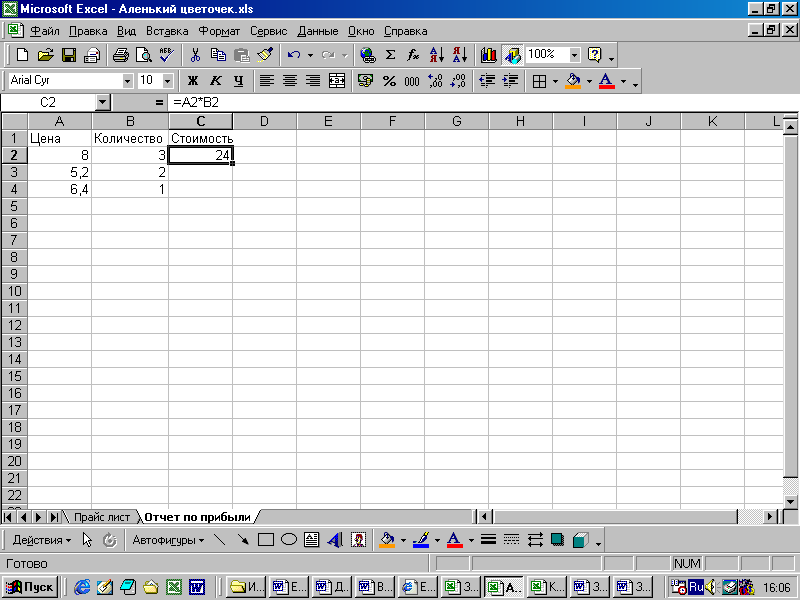Insert a Text Box from drawing toolbar
Image resolution: width=800 pixels, height=600 pixels.
[x=312, y=540]
